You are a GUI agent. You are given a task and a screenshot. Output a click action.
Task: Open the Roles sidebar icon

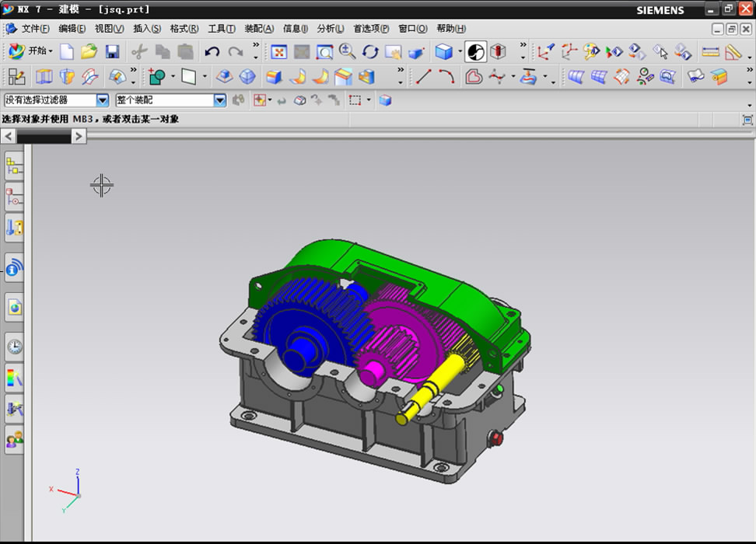[14, 439]
